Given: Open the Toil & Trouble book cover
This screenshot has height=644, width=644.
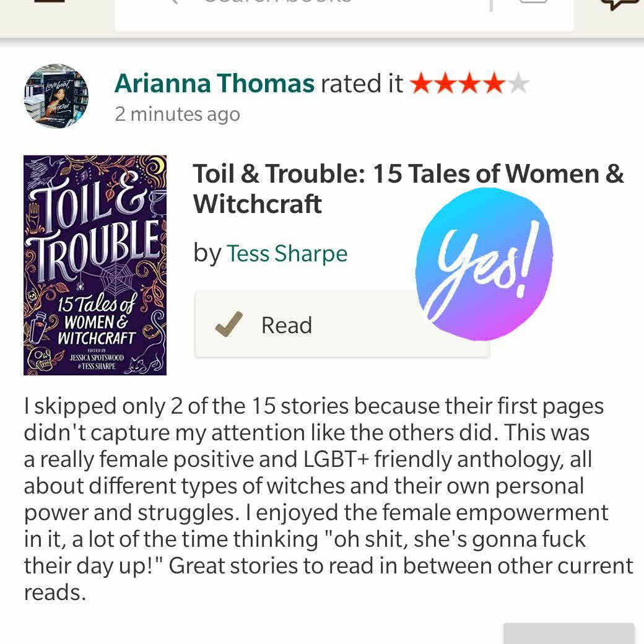Looking at the screenshot, I should point(95,265).
